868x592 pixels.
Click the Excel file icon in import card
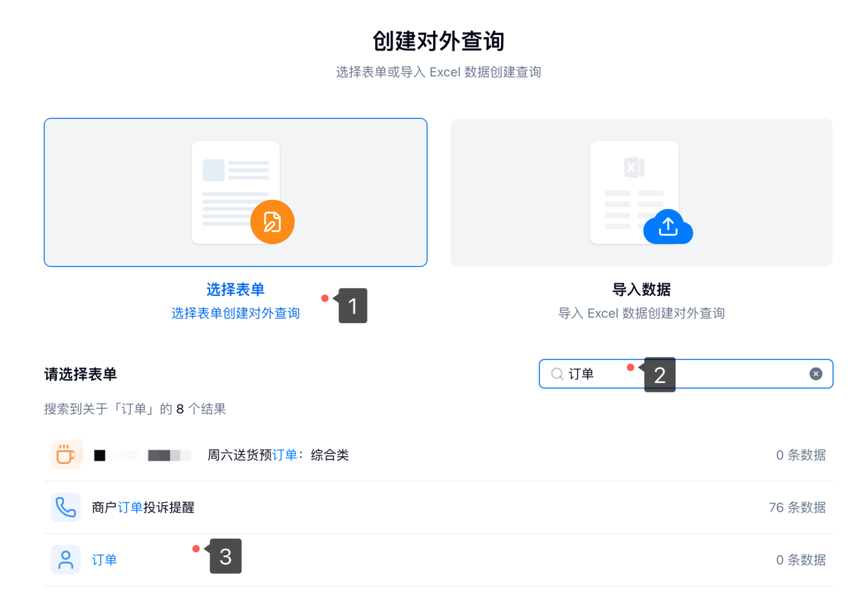(634, 168)
